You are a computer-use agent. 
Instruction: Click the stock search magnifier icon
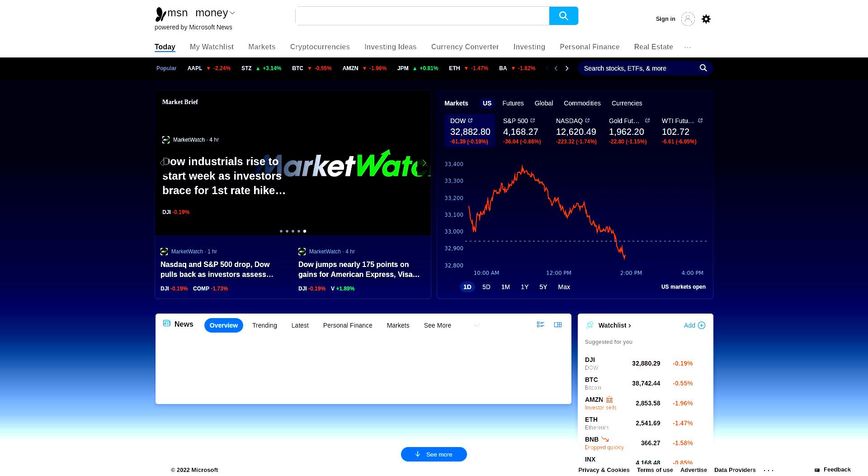703,68
